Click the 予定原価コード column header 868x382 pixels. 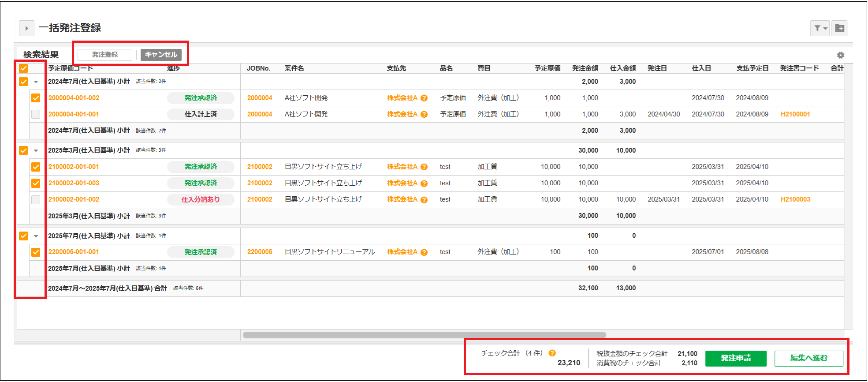71,68
